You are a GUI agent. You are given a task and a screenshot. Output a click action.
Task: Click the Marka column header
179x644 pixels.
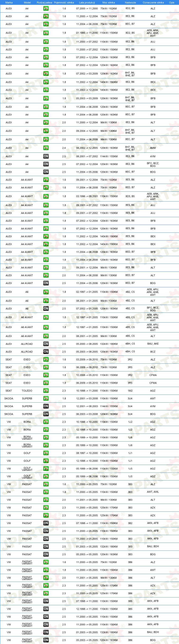click(9, 3)
